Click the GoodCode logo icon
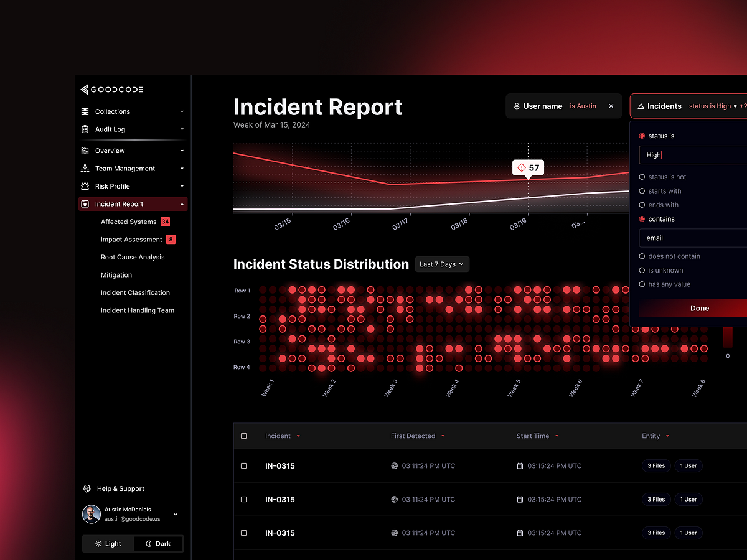Viewport: 747px width, 560px height. tap(85, 90)
